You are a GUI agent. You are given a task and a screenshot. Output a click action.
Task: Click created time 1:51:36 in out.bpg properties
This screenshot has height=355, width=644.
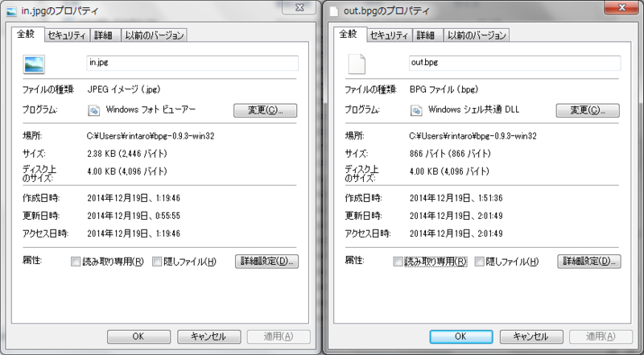tap(490, 198)
